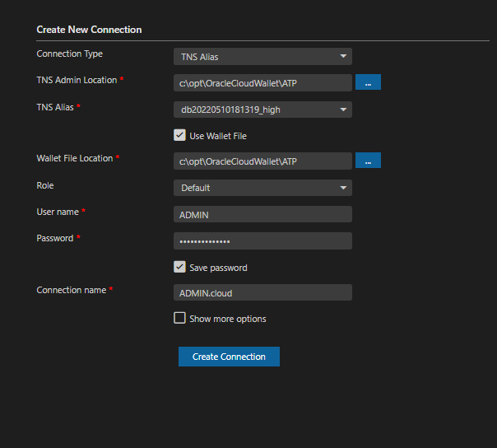Click the arrow beside db20220510181319_high
Screen dimensions: 497x448
(343, 110)
